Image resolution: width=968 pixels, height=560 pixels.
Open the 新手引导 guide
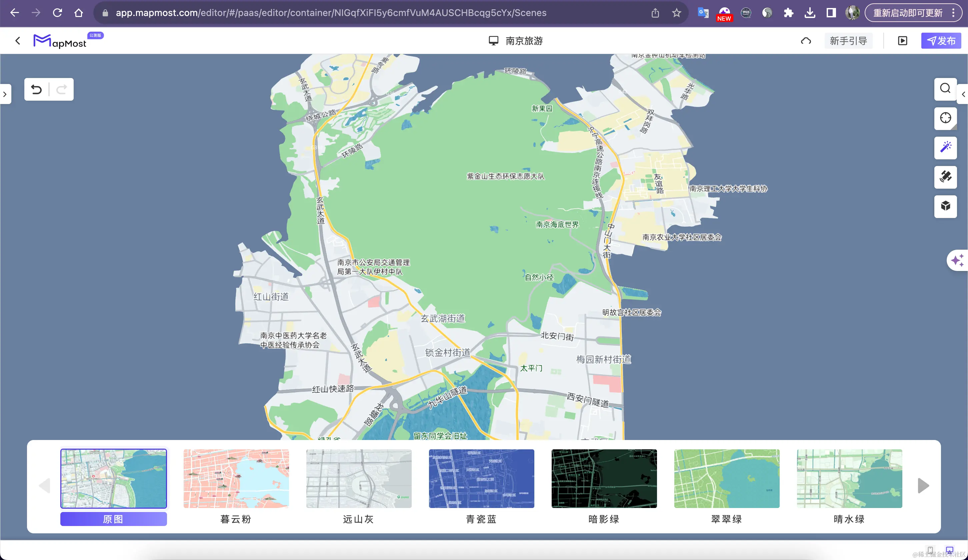[848, 41]
